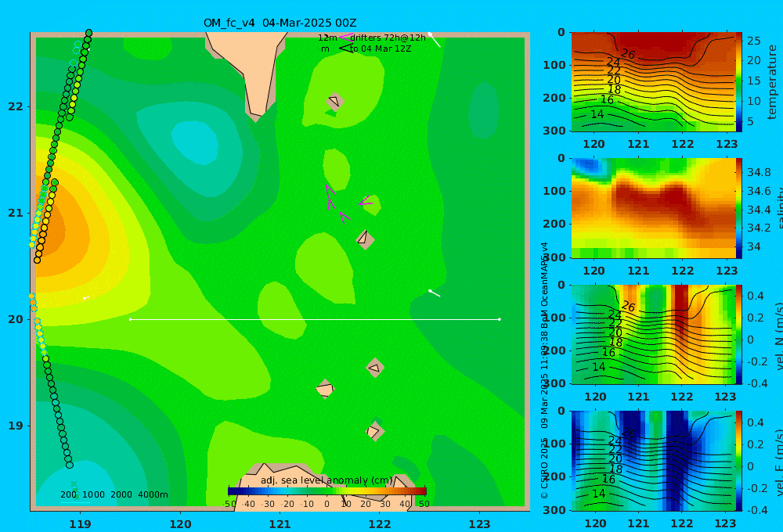Click the "26" contour label in the temperature panel
The image size is (783, 532).
pos(628,54)
